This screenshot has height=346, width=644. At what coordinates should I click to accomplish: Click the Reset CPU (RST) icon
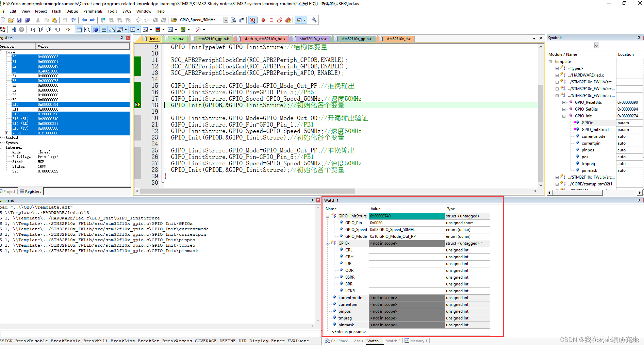tap(3, 30)
